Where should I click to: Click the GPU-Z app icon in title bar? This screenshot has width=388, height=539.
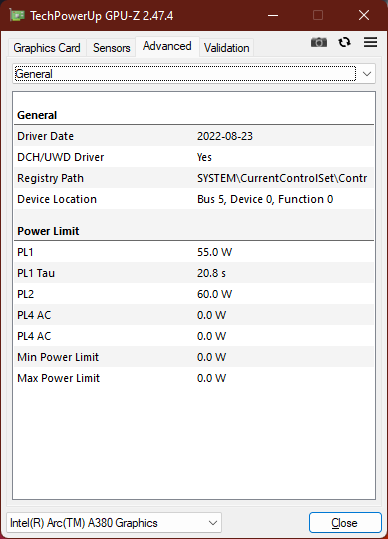pyautogui.click(x=16, y=16)
